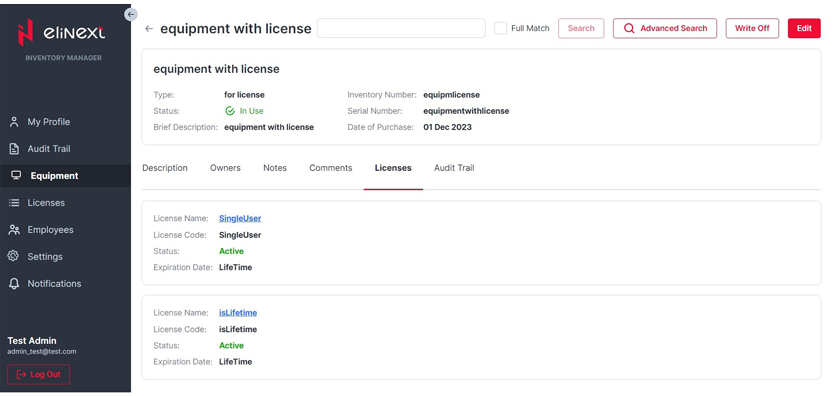Open the SingleUser license link
Viewport: 834px width, 396px height.
point(240,218)
